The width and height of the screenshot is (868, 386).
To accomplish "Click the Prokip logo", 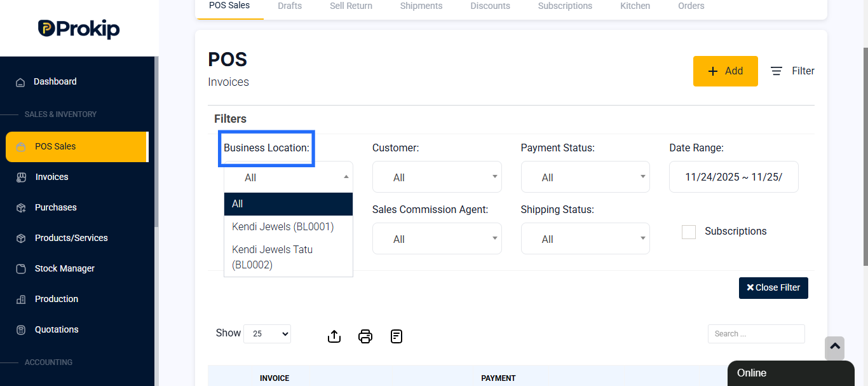I will (x=79, y=29).
